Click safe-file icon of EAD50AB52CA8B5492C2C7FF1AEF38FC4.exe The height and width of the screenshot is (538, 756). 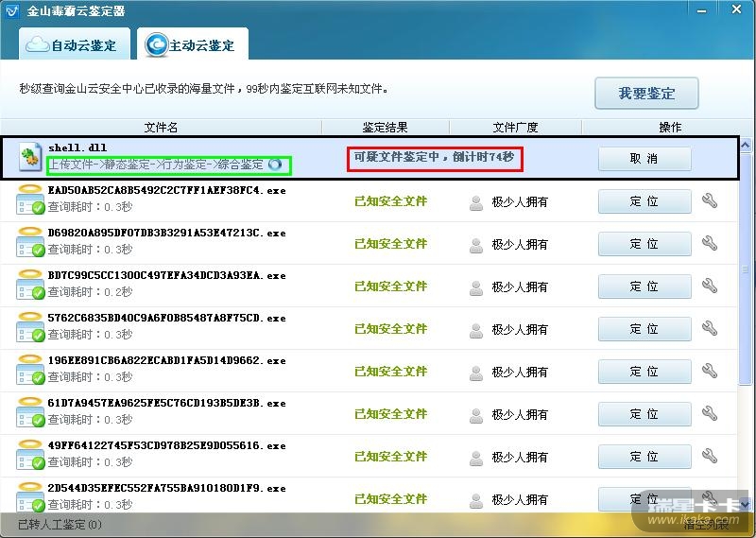pyautogui.click(x=30, y=200)
